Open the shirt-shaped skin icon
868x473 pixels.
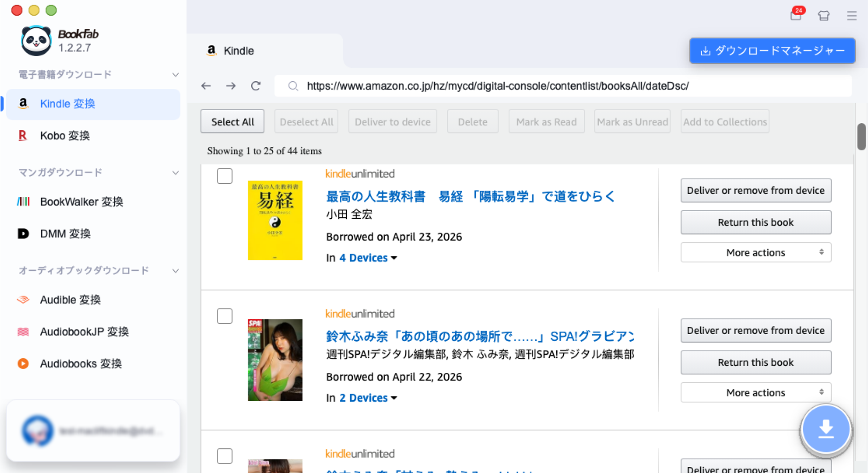[x=824, y=16]
